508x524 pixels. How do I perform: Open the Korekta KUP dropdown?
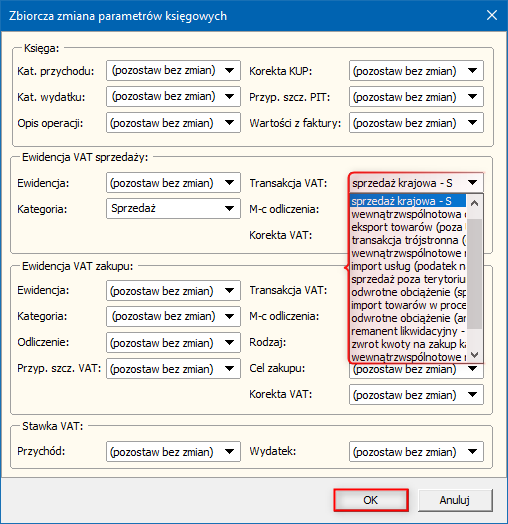[x=416, y=71]
